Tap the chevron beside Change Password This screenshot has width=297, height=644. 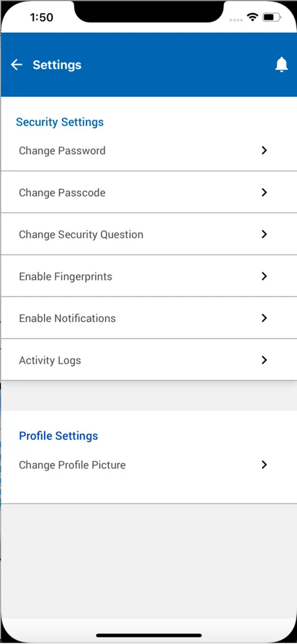[x=264, y=150]
